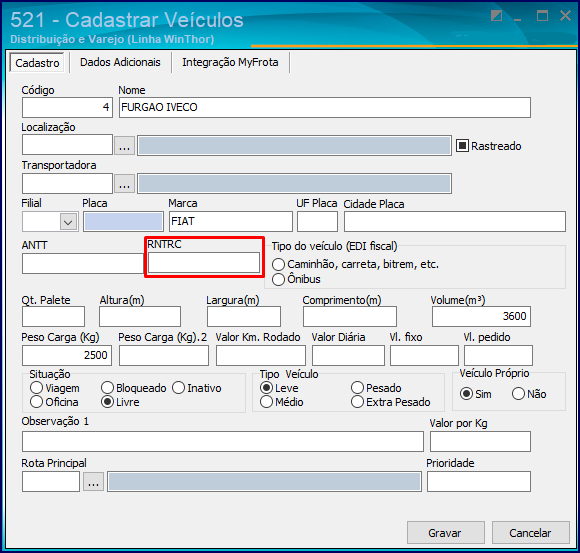Click the Vl. pedido field

[498, 355]
